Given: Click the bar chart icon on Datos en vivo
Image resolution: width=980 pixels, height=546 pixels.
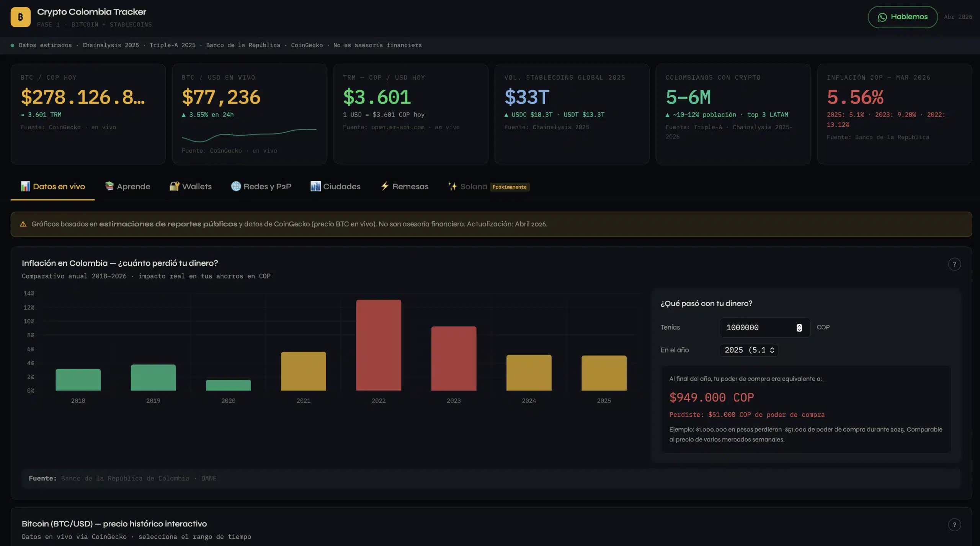Looking at the screenshot, I should 25,186.
